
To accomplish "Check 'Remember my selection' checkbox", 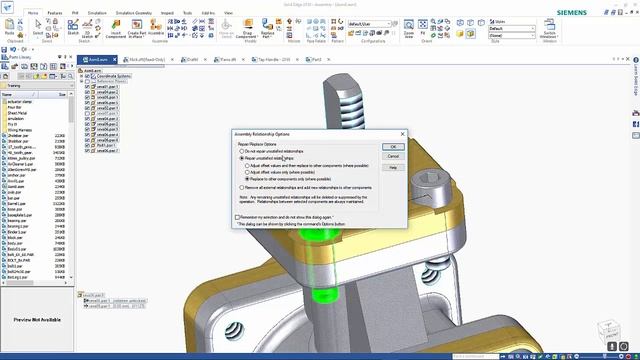I will point(237,217).
